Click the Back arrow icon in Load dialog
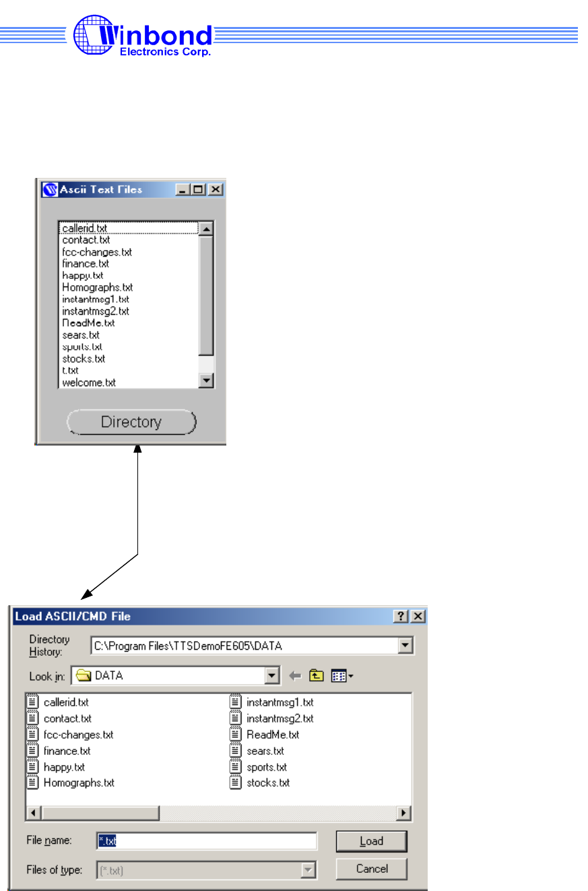The height and width of the screenshot is (891, 588). click(x=295, y=675)
